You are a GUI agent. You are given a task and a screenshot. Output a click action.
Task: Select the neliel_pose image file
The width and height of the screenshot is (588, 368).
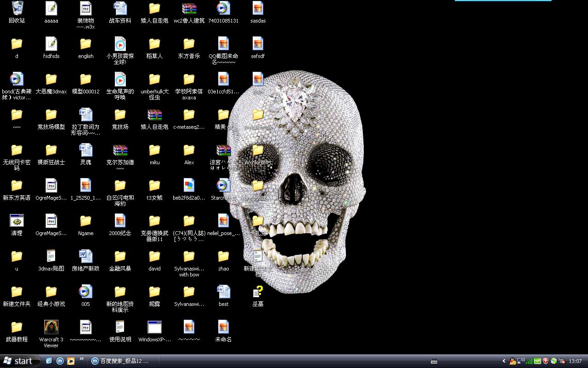click(x=223, y=221)
